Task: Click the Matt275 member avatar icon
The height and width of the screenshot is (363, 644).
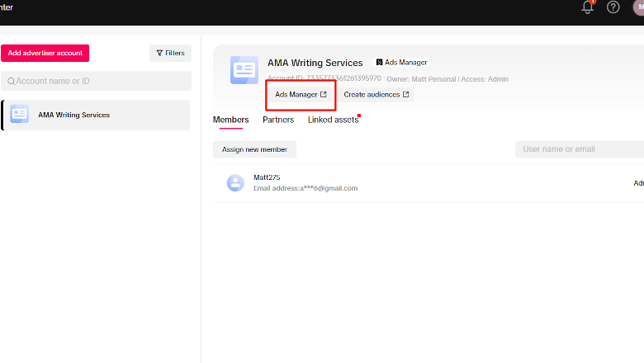Action: click(x=236, y=183)
